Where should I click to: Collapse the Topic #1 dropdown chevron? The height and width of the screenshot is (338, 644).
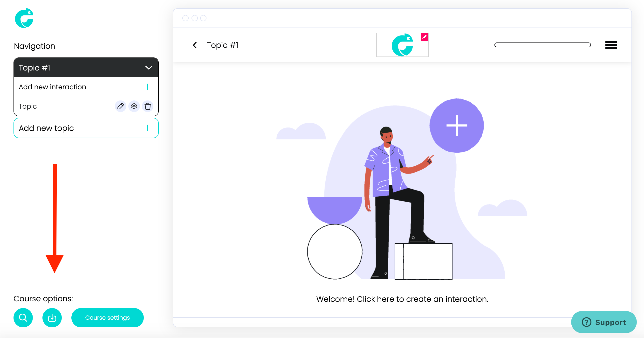pyautogui.click(x=149, y=68)
